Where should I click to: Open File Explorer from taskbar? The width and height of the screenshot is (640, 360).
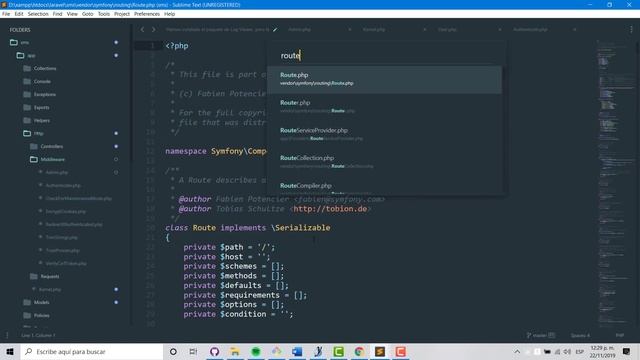235,351
